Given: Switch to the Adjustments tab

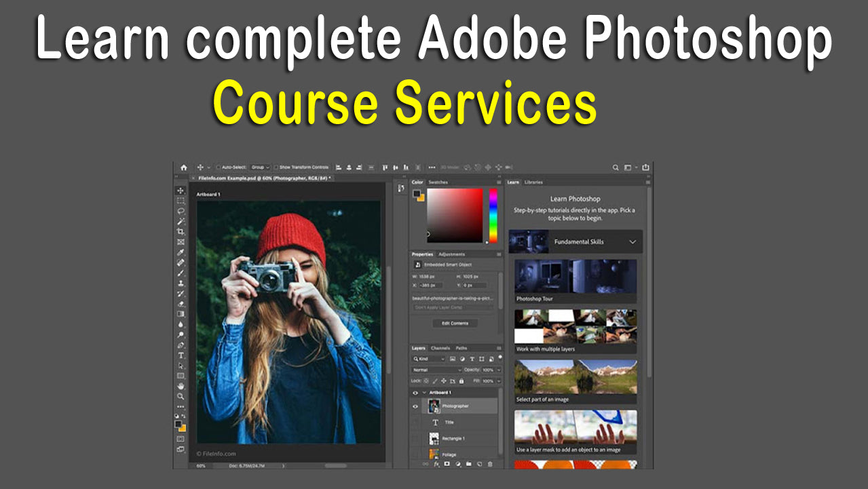Looking at the screenshot, I should pos(451,254).
